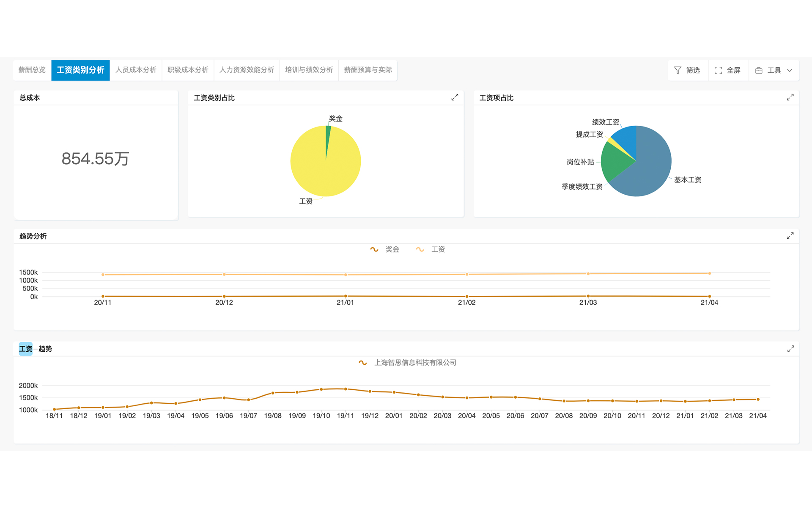This screenshot has width=812, height=507.
Task: Open 人员成本分析 tab
Action: click(x=136, y=70)
